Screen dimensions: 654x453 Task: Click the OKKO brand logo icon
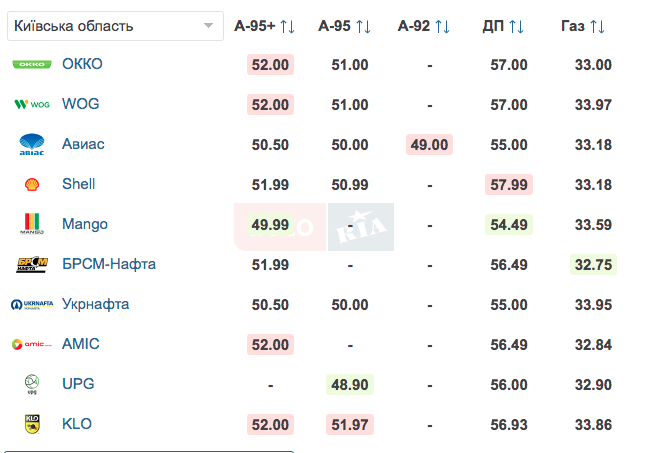tap(31, 64)
